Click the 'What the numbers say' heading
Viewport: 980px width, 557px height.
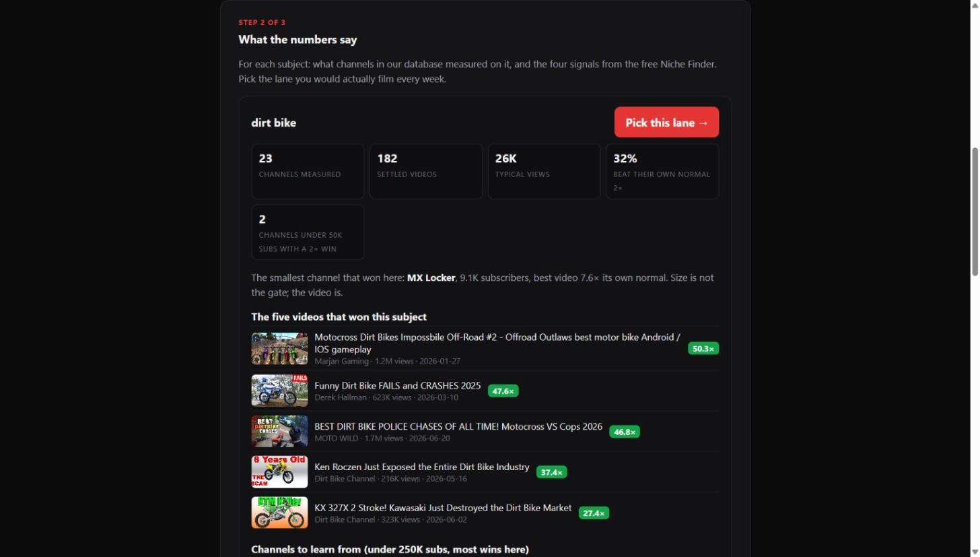(x=297, y=40)
